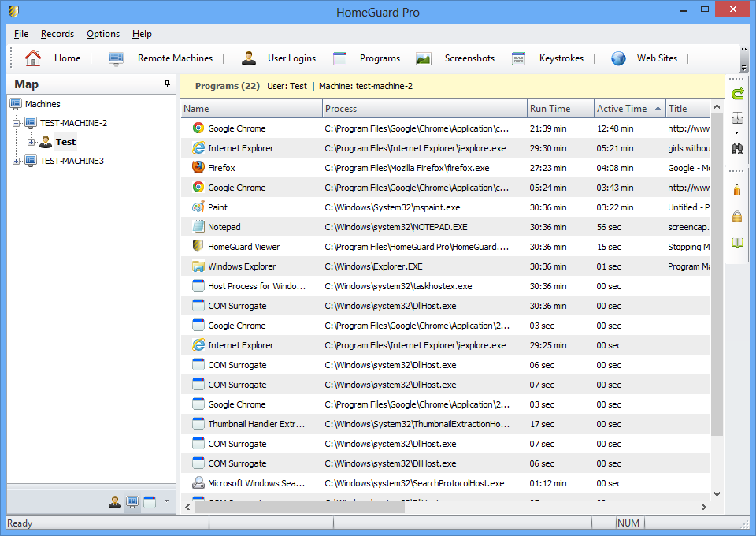756x536 pixels.
Task: Open the dropdown arrow below Map panel
Action: [x=166, y=501]
